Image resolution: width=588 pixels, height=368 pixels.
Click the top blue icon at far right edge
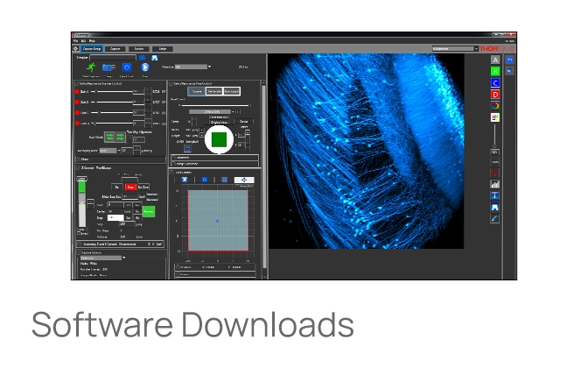pos(509,60)
